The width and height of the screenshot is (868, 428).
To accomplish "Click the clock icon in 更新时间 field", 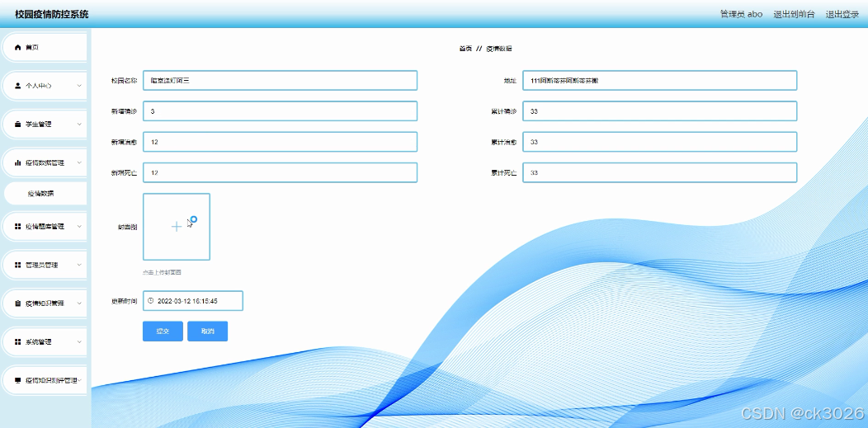I will pos(150,301).
